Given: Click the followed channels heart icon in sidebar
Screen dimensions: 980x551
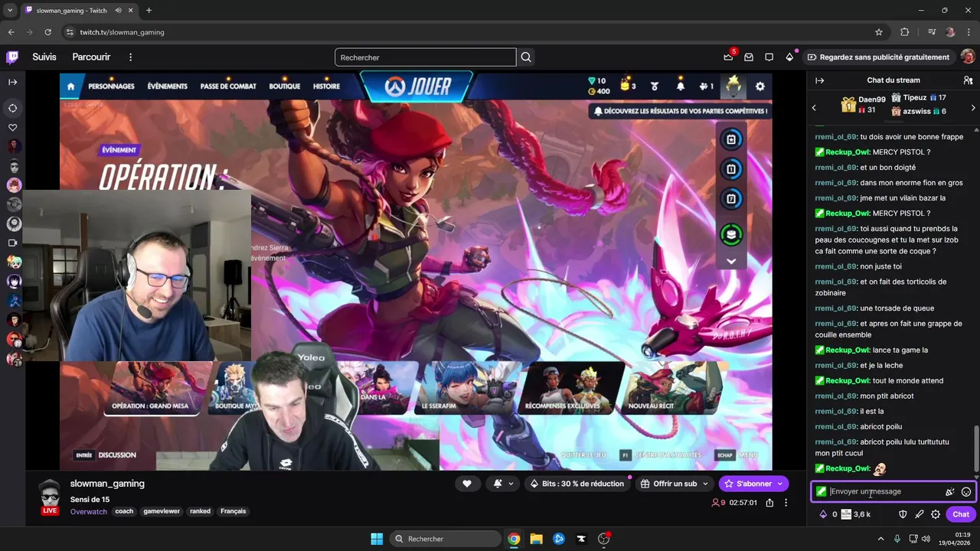Looking at the screenshot, I should point(13,128).
